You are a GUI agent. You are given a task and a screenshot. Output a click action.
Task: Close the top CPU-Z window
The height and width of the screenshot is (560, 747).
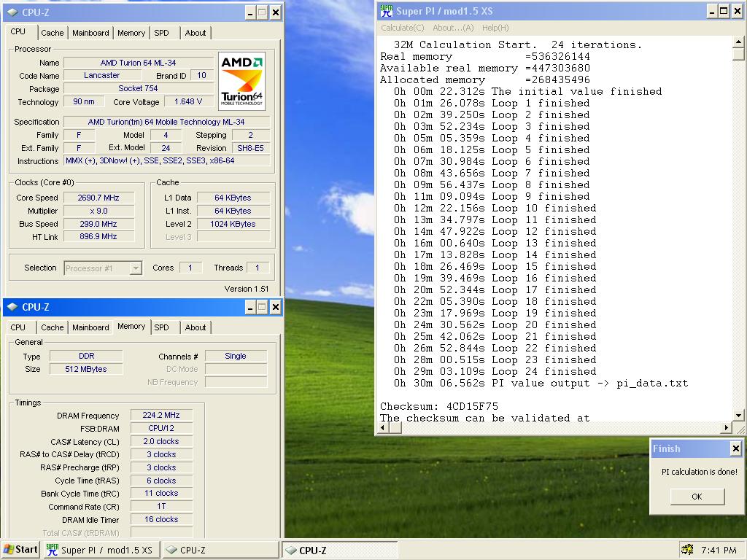point(275,13)
